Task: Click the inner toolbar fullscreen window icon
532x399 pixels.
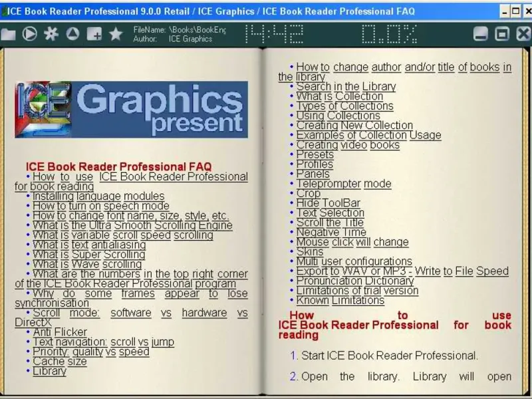Action: [502, 34]
